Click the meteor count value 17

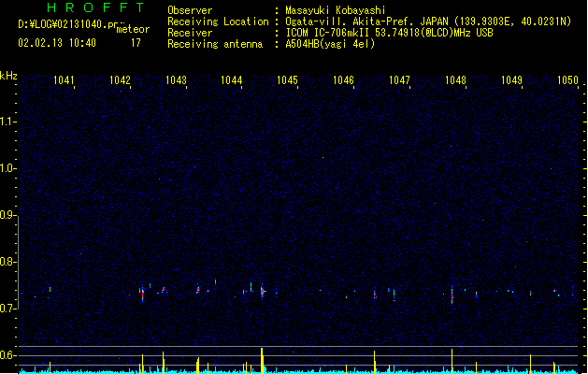[136, 43]
